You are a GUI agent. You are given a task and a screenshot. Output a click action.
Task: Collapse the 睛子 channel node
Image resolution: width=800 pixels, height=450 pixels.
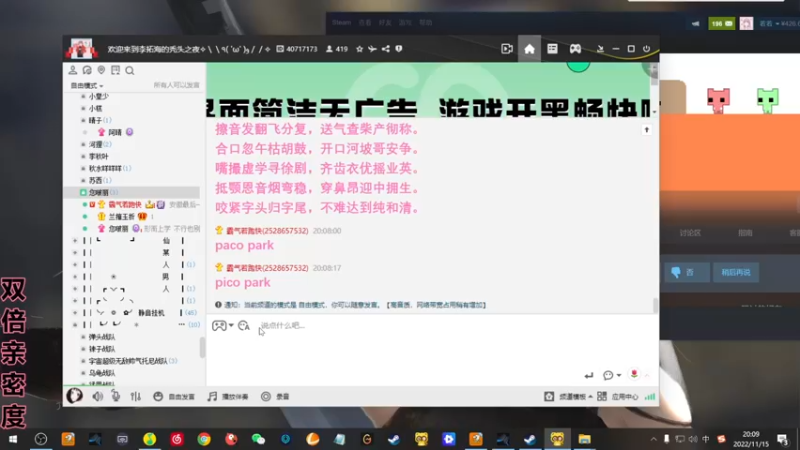pos(83,120)
